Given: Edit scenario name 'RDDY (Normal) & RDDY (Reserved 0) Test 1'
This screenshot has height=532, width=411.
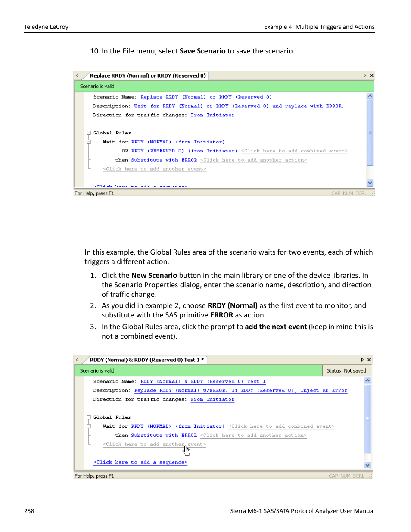Looking at the screenshot, I should (x=203, y=382).
